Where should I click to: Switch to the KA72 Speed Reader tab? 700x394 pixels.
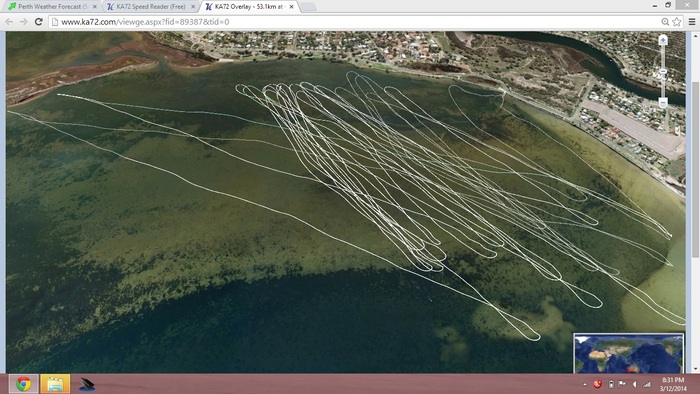pyautogui.click(x=151, y=7)
